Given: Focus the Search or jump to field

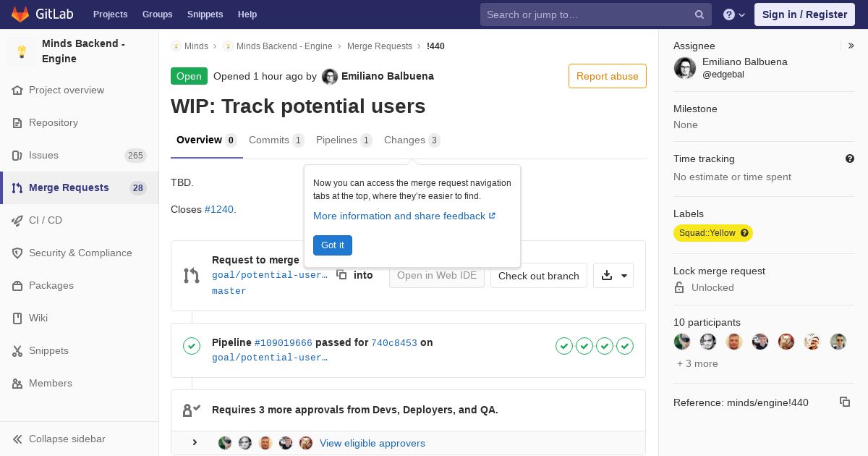Looking at the screenshot, I should (596, 14).
